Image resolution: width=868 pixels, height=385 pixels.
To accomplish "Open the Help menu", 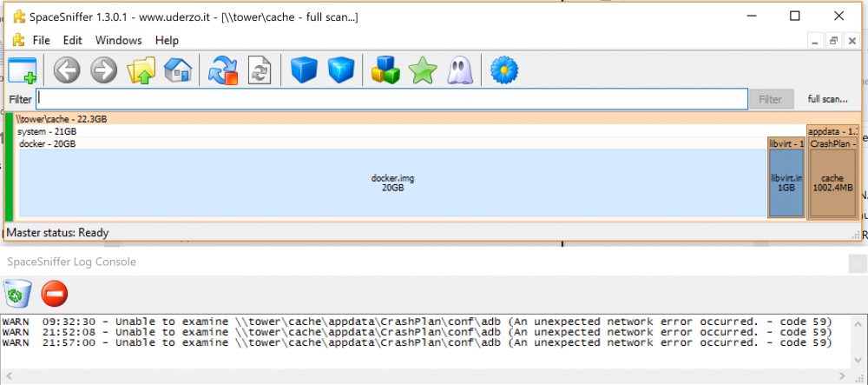I will coord(167,41).
